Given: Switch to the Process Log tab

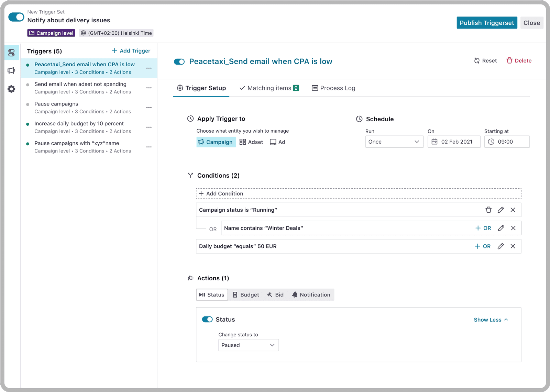Looking at the screenshot, I should [333, 88].
